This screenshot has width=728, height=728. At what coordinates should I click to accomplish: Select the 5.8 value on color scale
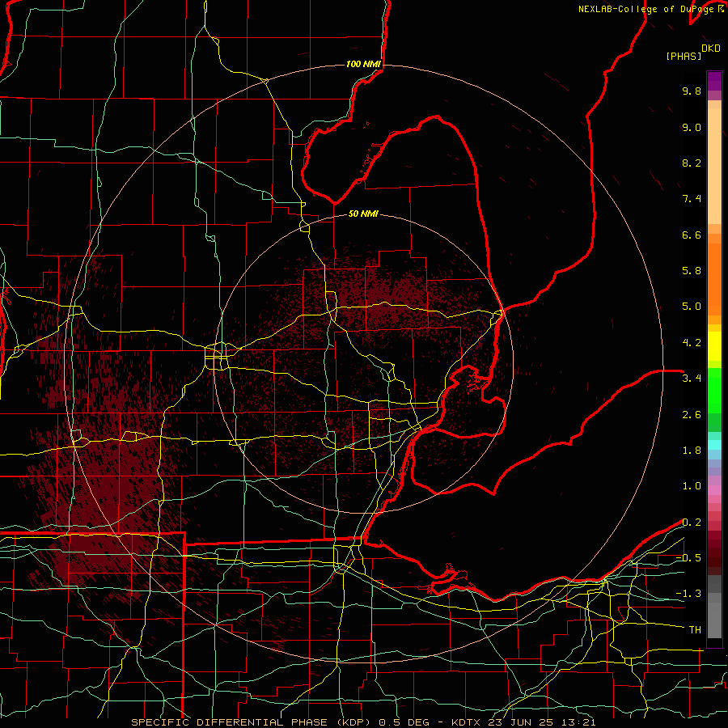(692, 271)
